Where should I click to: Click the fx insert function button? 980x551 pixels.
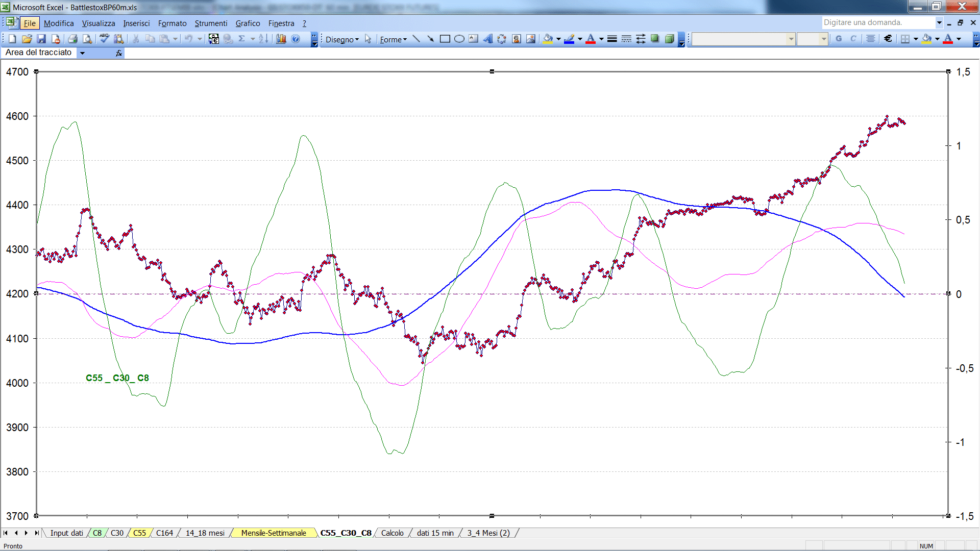pos(119,53)
